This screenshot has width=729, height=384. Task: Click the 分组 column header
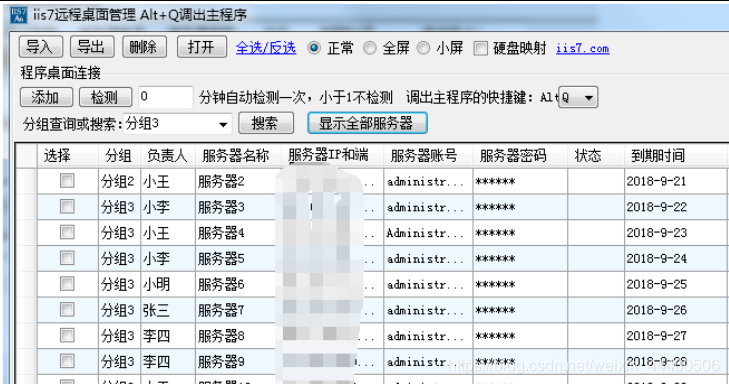pos(119,156)
